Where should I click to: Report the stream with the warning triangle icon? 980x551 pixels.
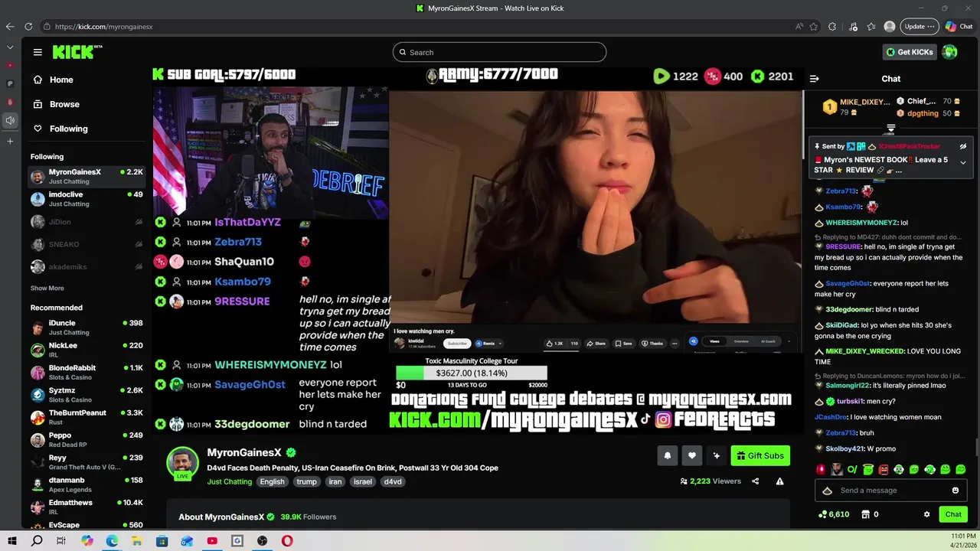[779, 481]
